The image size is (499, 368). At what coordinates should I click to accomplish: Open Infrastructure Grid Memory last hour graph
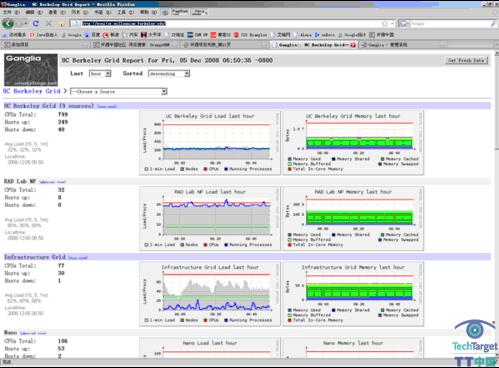point(353,294)
